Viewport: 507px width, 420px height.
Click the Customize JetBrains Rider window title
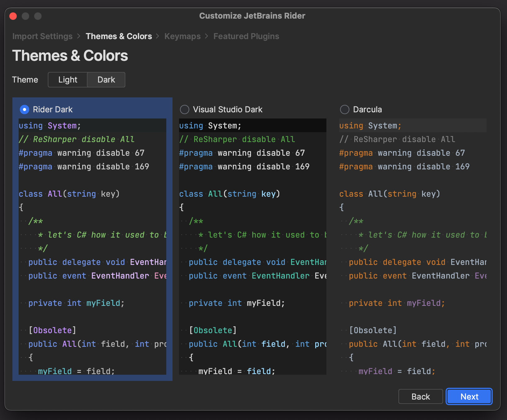(x=252, y=16)
